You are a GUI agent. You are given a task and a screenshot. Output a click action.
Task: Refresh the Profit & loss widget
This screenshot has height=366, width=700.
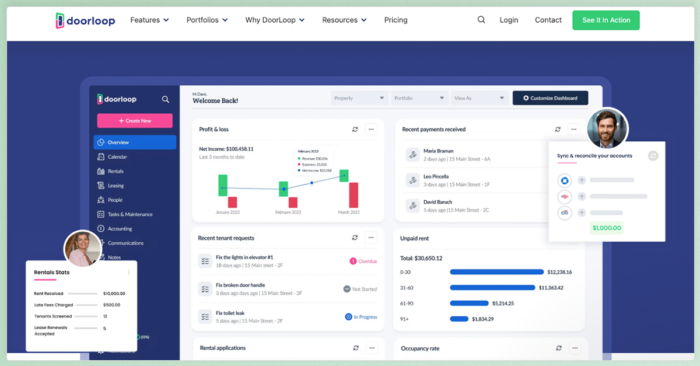point(355,129)
